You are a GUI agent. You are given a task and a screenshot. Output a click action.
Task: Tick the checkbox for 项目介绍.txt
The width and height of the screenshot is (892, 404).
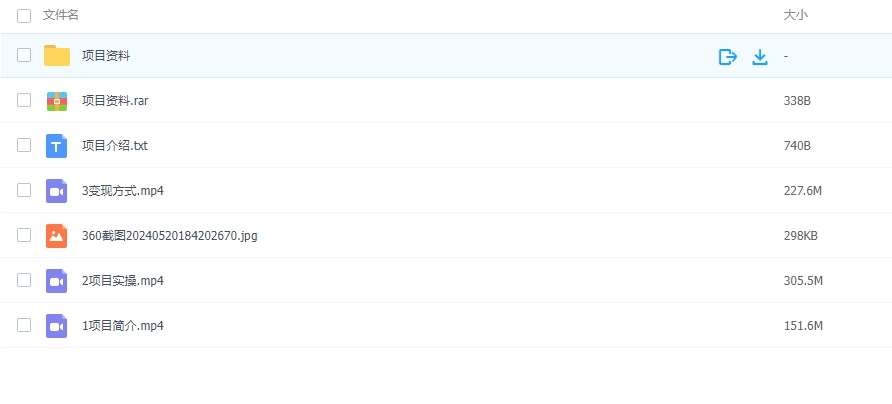24,145
